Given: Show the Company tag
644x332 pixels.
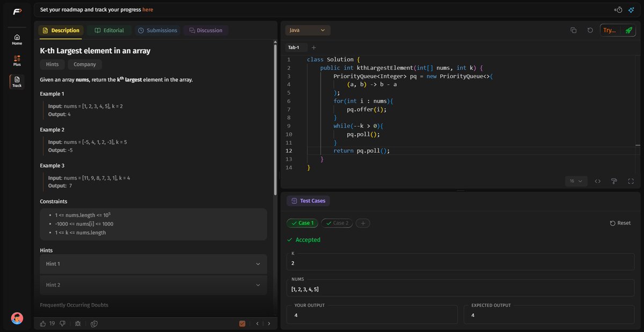Looking at the screenshot, I should [85, 64].
